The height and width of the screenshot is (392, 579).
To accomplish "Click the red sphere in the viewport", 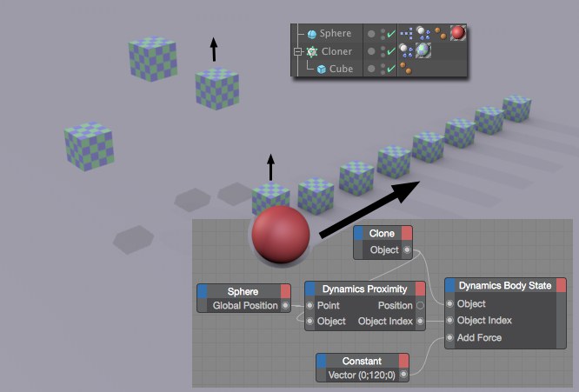I will 281,234.
